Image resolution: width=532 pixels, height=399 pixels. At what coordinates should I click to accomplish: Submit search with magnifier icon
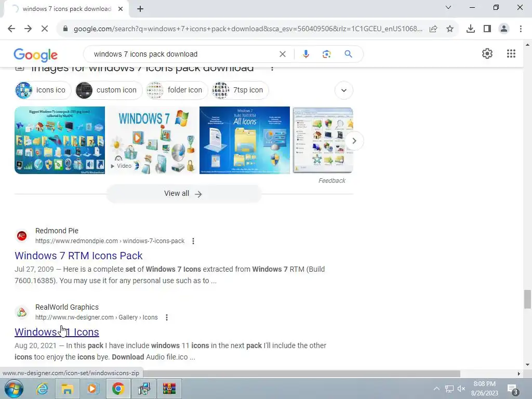click(x=348, y=54)
